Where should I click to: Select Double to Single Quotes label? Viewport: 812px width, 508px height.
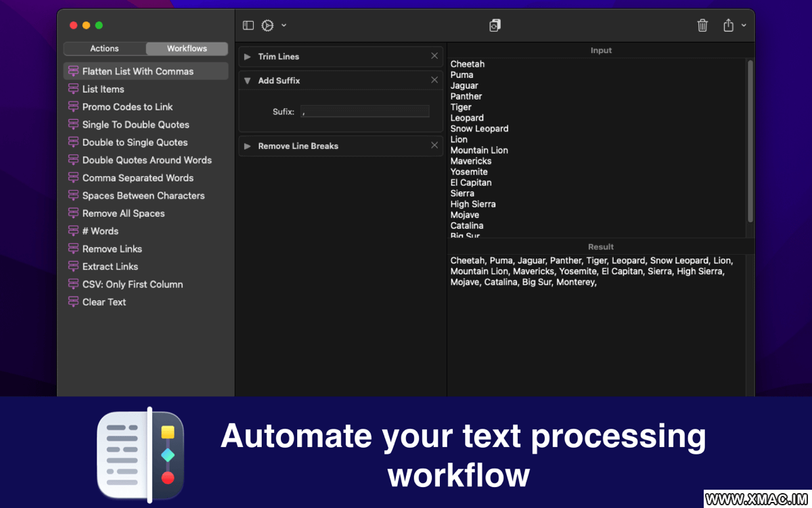click(135, 142)
